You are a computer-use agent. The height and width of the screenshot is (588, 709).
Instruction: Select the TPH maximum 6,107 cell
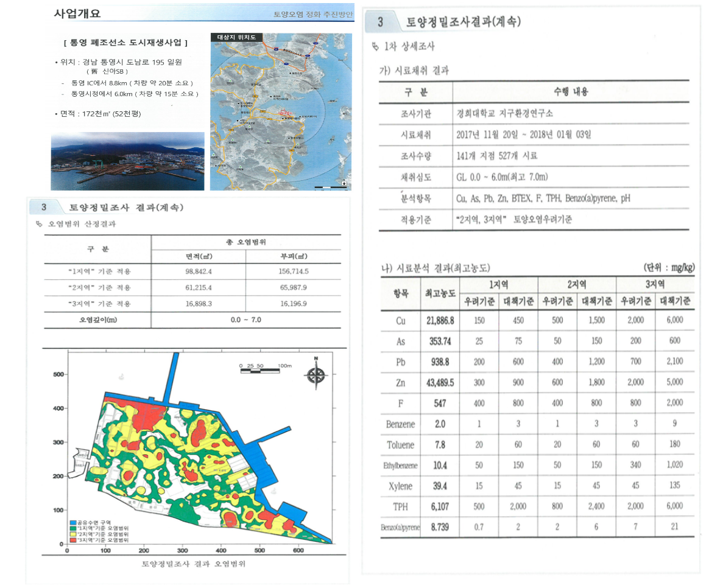[x=440, y=507]
